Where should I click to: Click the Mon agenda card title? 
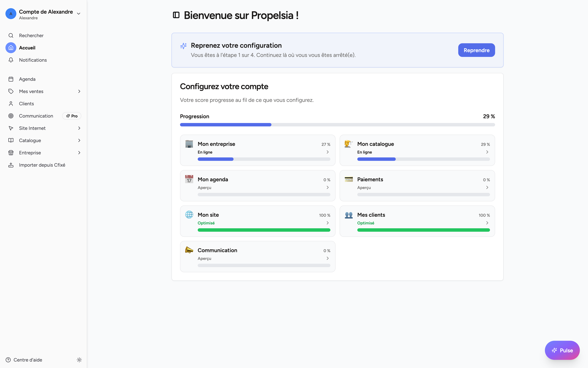(x=213, y=179)
